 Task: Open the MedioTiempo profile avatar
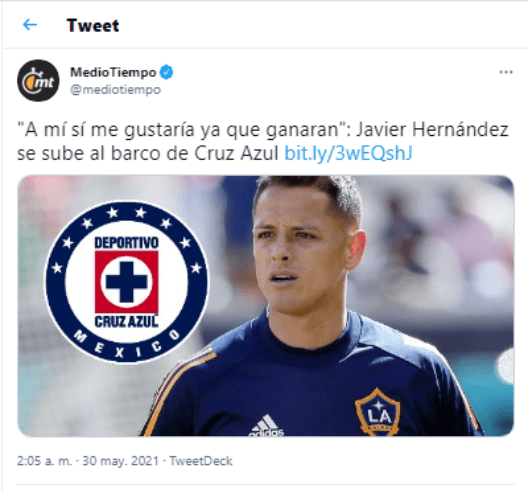click(38, 80)
